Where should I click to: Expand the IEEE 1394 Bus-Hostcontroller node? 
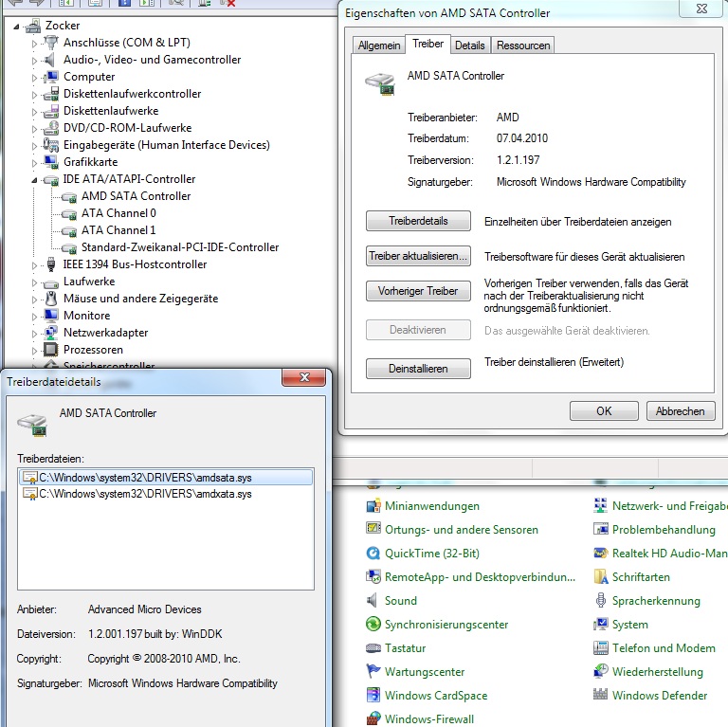(x=34, y=265)
